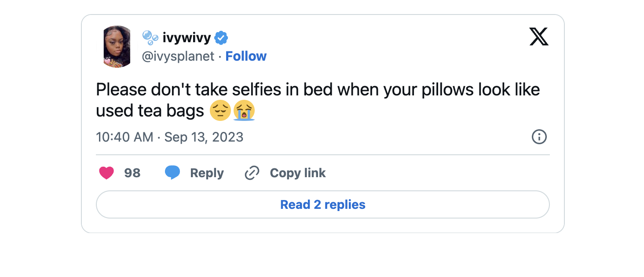Click the ivywivy display name
Viewport: 644px width, 277px height.
[x=187, y=38]
